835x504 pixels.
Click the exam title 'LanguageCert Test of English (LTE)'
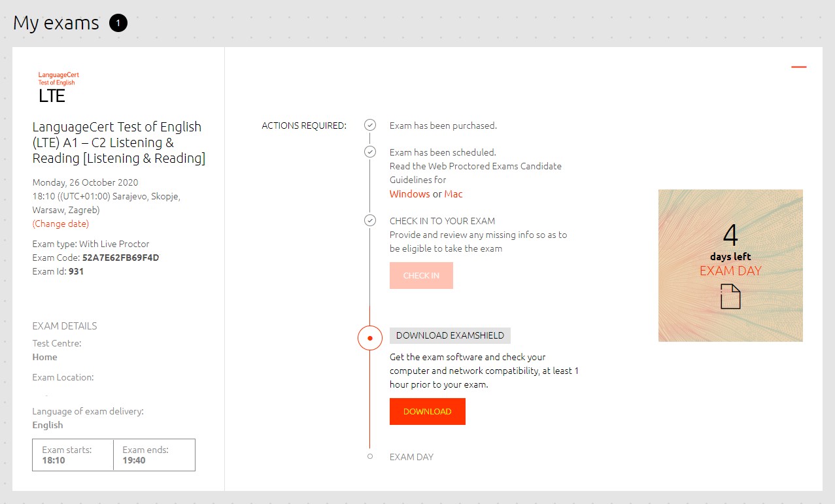pyautogui.click(x=119, y=143)
